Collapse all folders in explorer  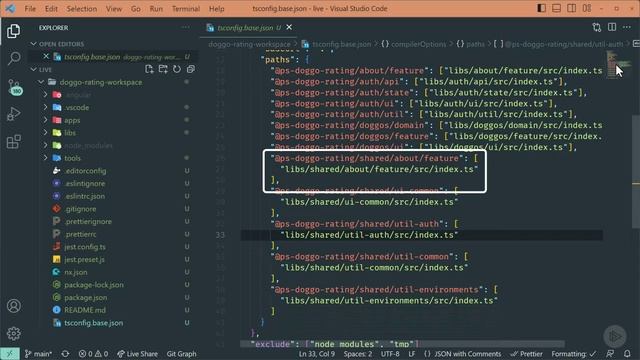click(191, 69)
